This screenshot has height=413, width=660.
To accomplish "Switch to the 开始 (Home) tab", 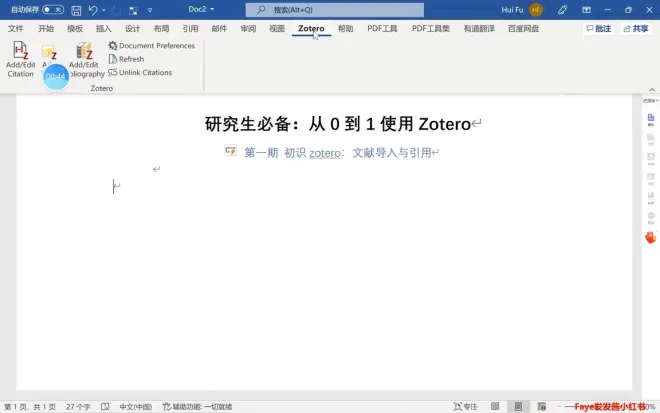I will pos(46,29).
